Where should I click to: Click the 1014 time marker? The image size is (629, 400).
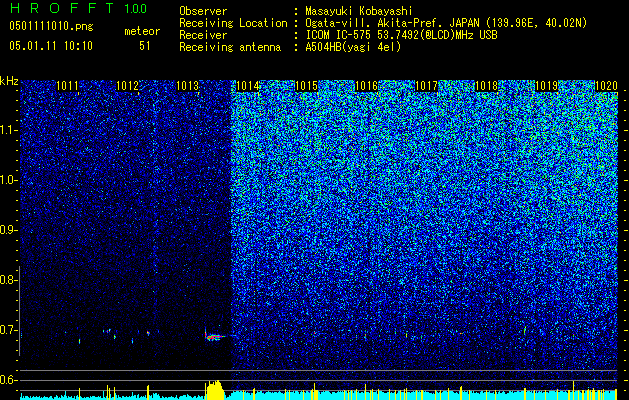(248, 86)
